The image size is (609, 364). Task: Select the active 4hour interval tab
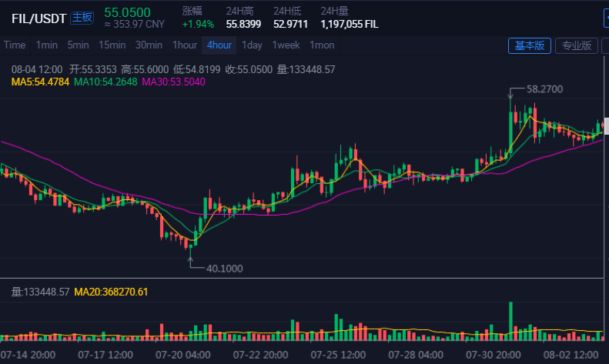tap(219, 45)
